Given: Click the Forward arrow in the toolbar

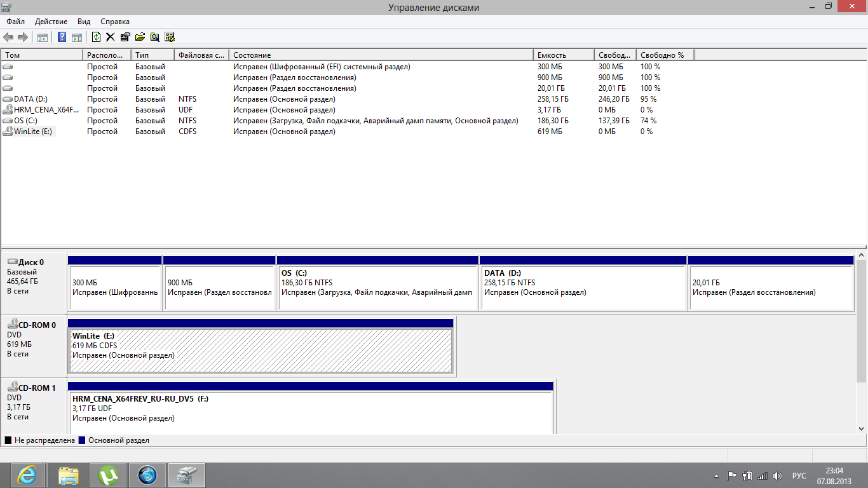Looking at the screenshot, I should [x=23, y=37].
